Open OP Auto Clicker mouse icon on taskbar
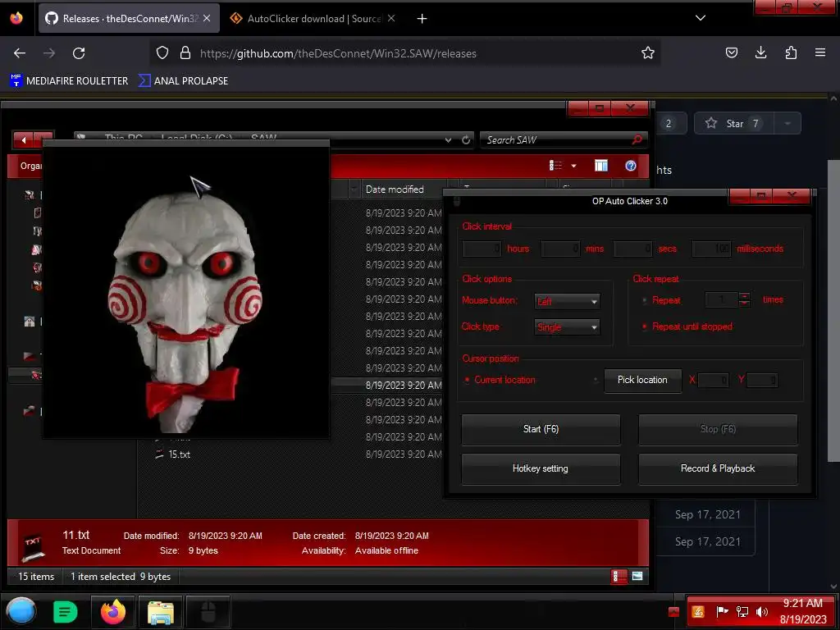This screenshot has width=840, height=630. (208, 612)
